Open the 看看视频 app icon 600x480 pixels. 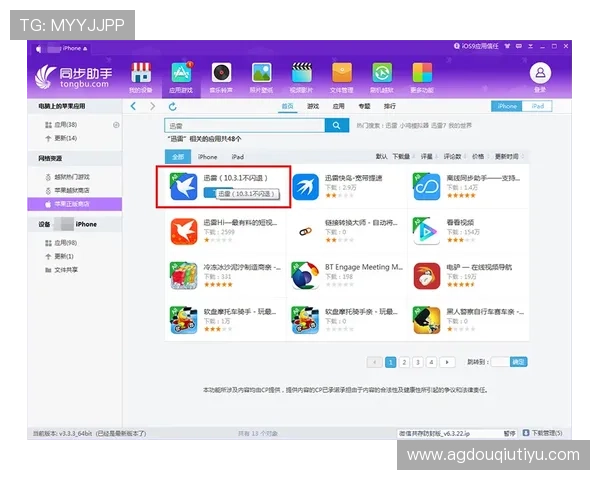(427, 231)
